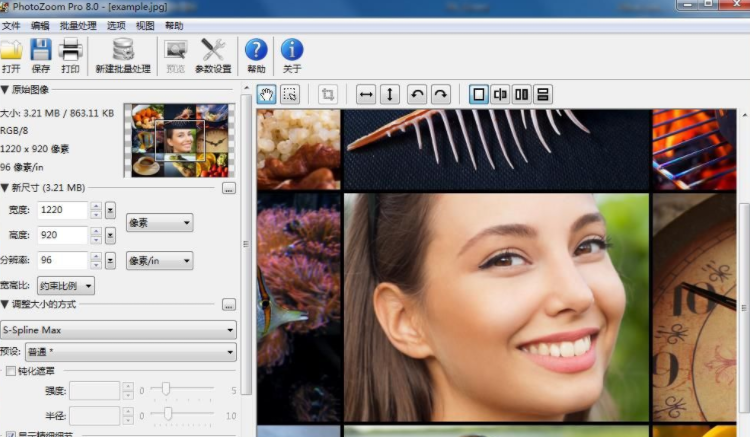Open the 视图 (View) menu
Screen dimensions: 750x437
pyautogui.click(x=145, y=26)
